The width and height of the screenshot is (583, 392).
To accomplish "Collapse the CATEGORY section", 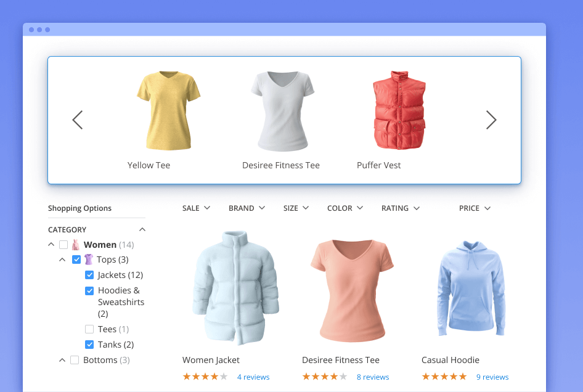I will pyautogui.click(x=142, y=229).
